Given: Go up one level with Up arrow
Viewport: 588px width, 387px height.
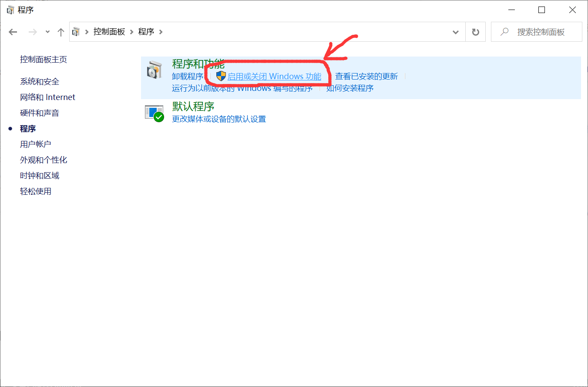Looking at the screenshot, I should tap(61, 32).
